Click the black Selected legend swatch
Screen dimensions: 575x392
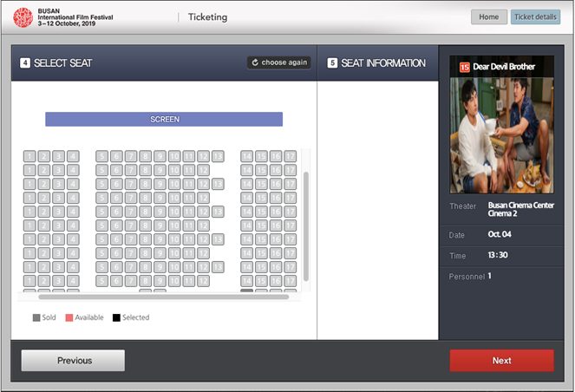[116, 318]
